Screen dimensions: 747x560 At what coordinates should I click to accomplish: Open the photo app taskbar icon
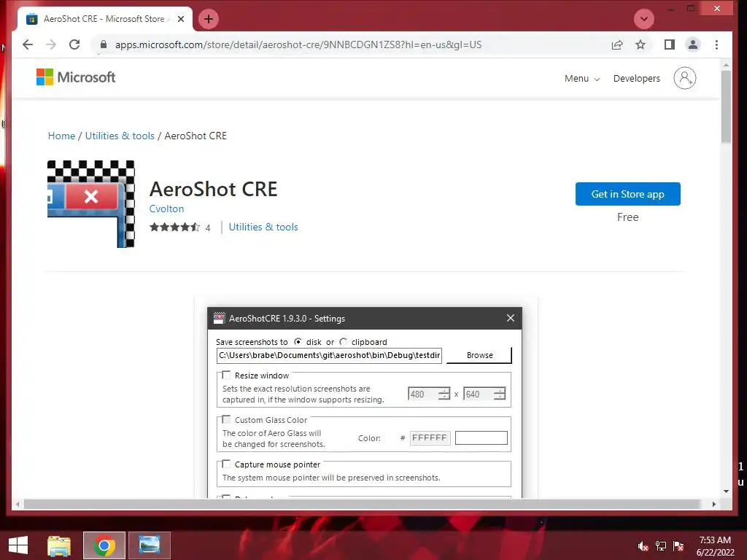coord(149,545)
